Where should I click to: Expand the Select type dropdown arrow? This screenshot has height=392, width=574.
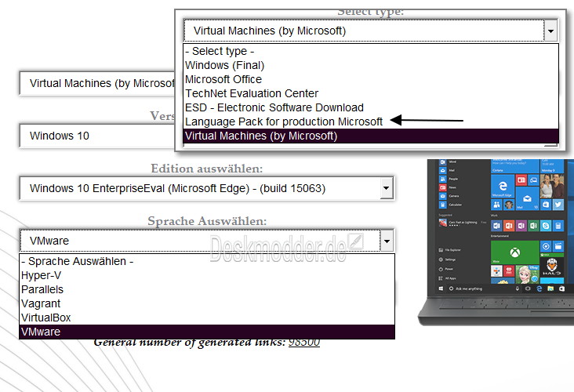point(550,31)
